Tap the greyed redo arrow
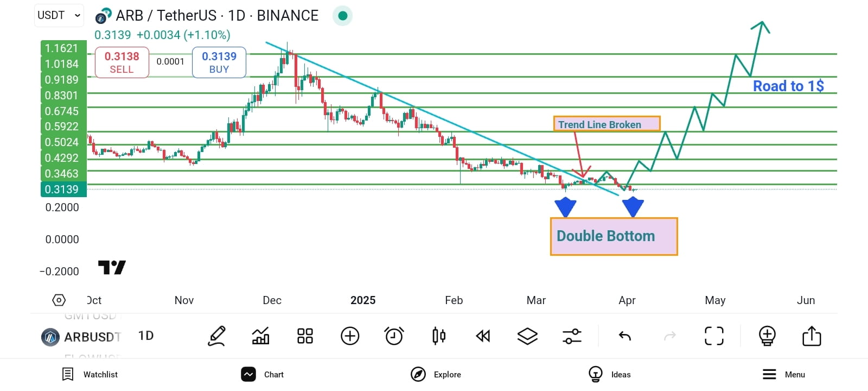This screenshot has width=868, height=391. tap(670, 336)
